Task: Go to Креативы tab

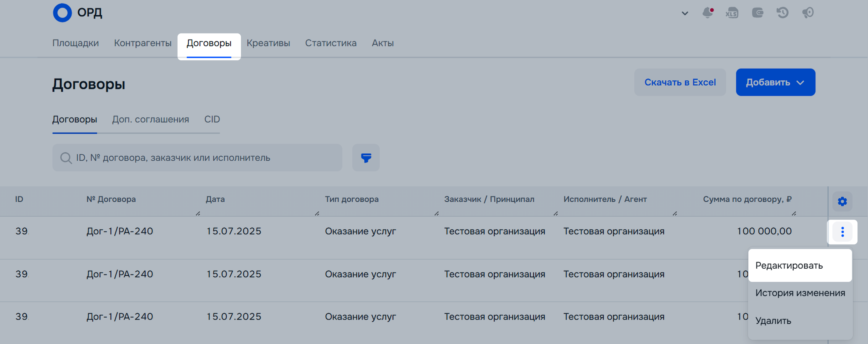Action: click(268, 43)
